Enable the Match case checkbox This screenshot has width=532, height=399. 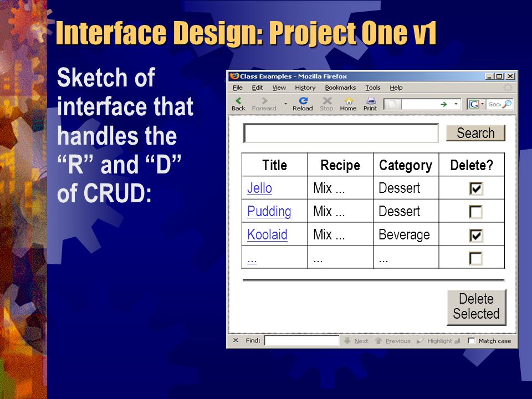click(x=471, y=341)
